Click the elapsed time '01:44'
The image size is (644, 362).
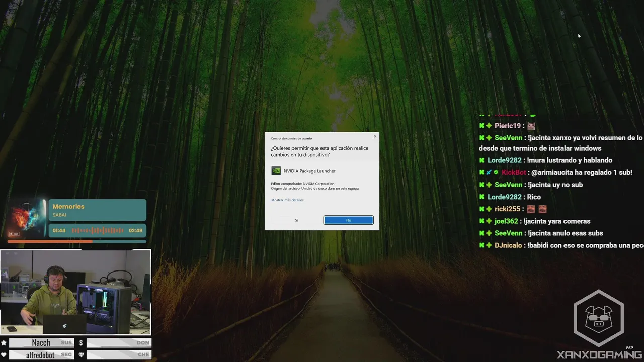pos(59,230)
